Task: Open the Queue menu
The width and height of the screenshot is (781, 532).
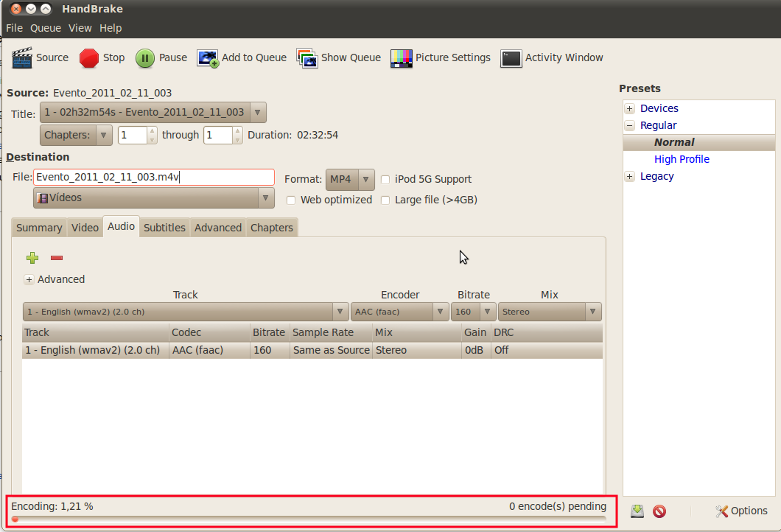Action: (46, 28)
